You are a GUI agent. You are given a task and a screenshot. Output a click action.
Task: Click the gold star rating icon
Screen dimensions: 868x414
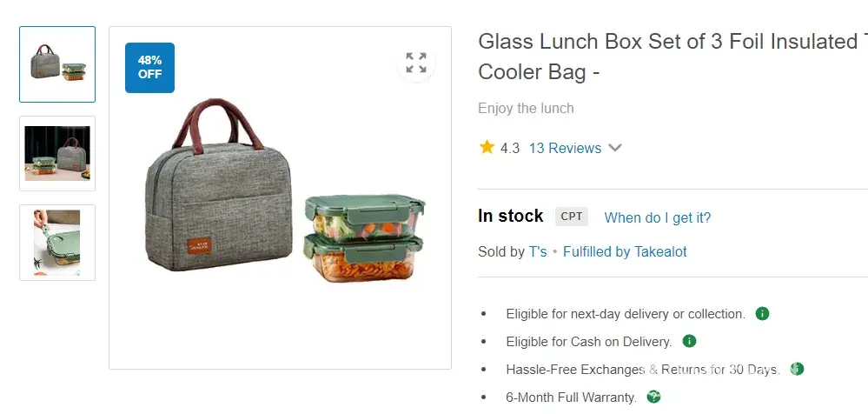click(487, 147)
